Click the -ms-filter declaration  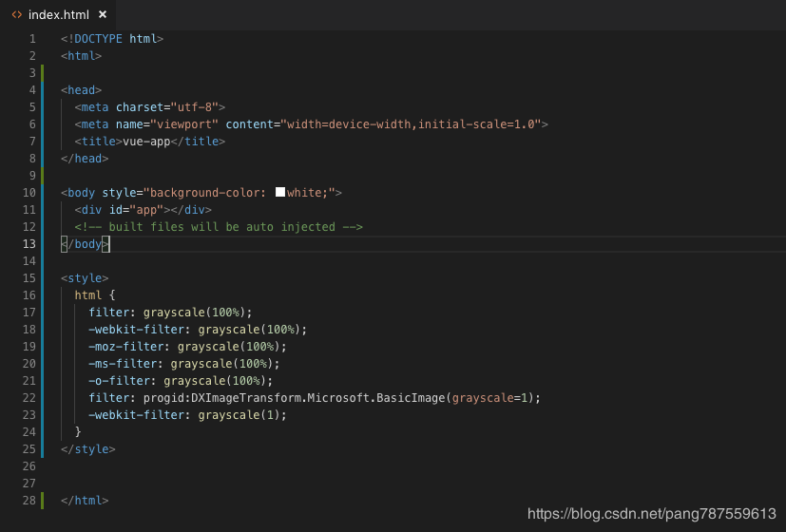pos(184,364)
